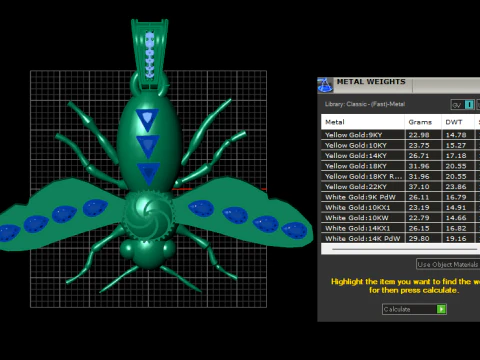This screenshot has width=480, height=360.
Task: Select the Yellow Gold:18KY R... row
Action: 400,176
